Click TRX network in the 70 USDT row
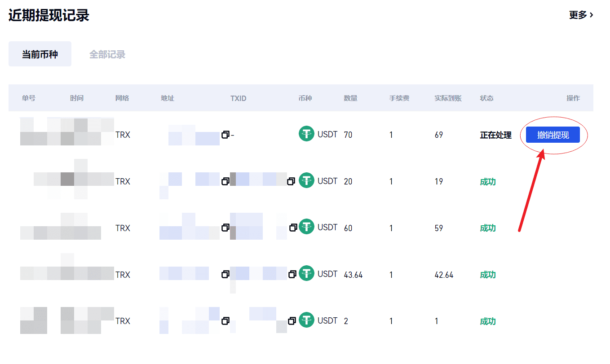 [x=123, y=135]
